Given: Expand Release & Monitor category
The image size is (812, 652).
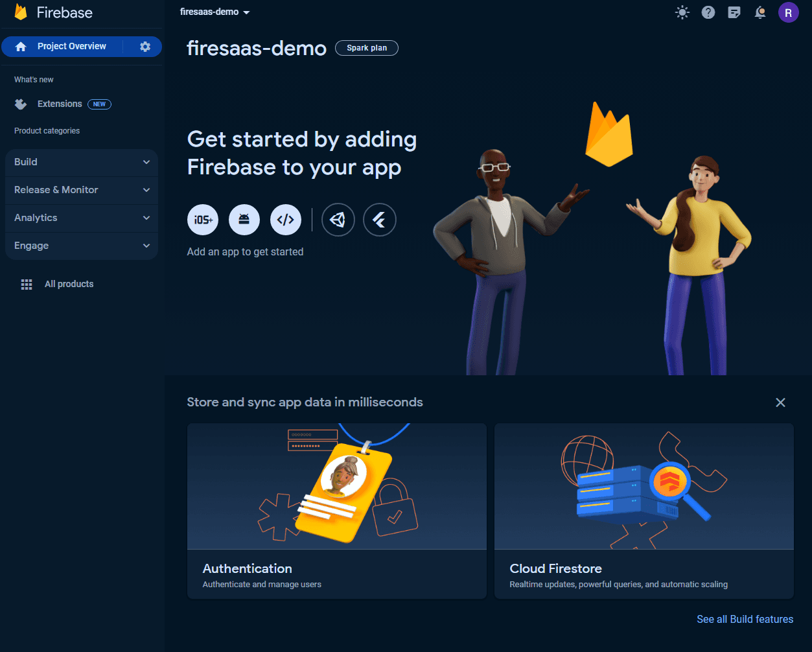Looking at the screenshot, I should tap(82, 190).
